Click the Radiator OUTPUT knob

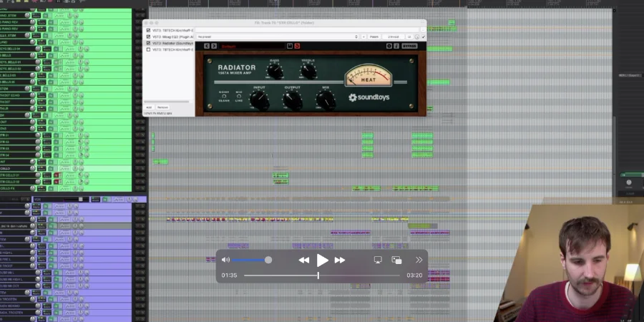tap(292, 99)
